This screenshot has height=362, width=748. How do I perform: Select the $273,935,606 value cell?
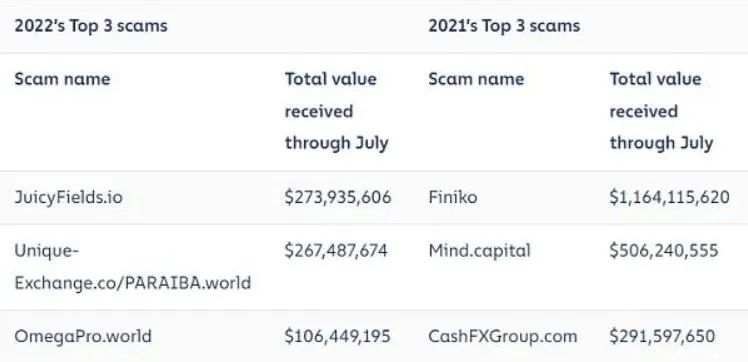[338, 197]
